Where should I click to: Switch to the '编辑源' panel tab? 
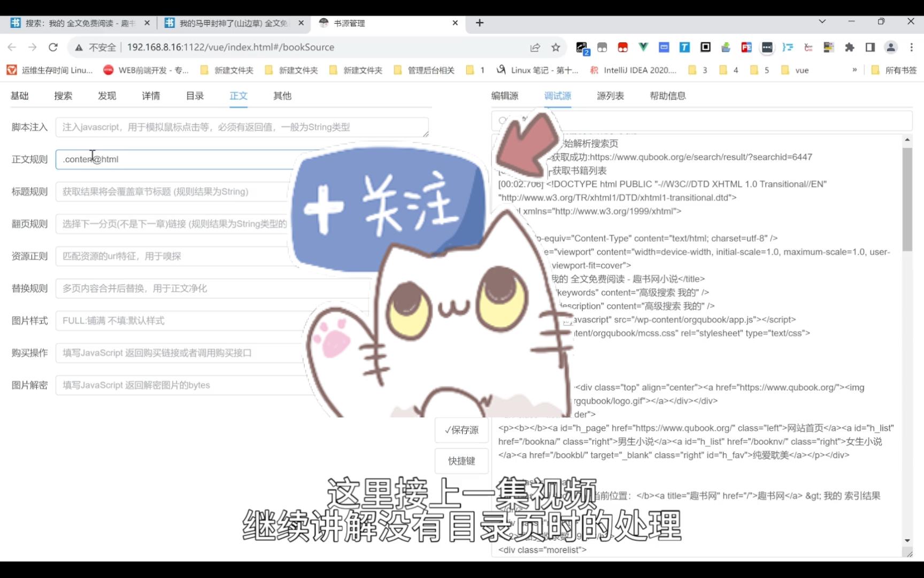coord(505,96)
